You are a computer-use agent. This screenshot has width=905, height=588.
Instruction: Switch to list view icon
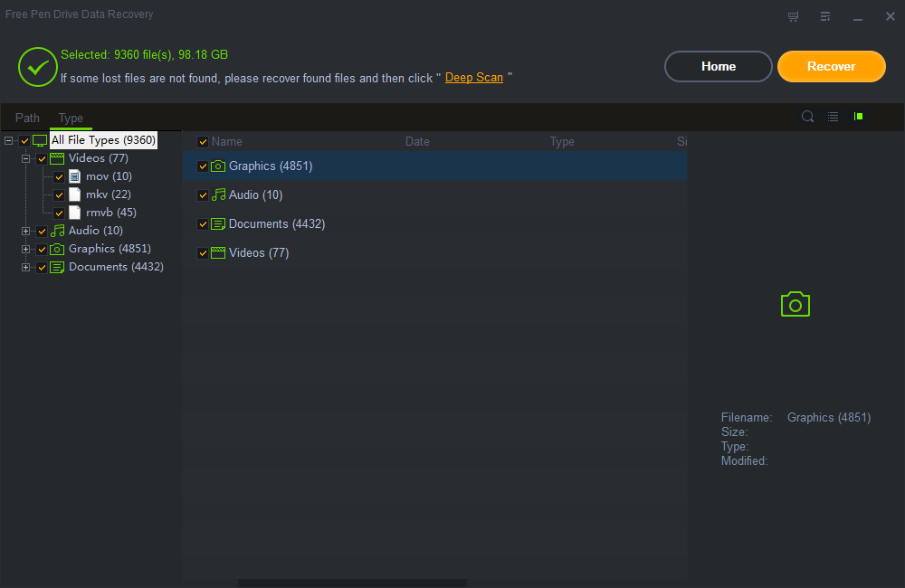point(833,117)
